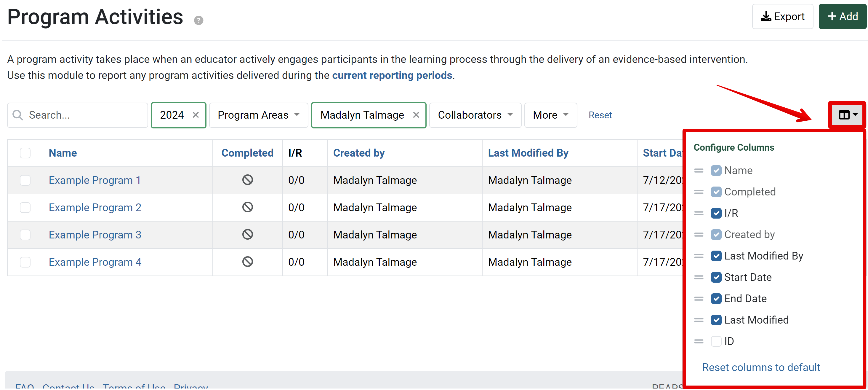This screenshot has width=868, height=390.
Task: Click the 0/0 I/R value for Example Program 2
Action: pos(296,208)
